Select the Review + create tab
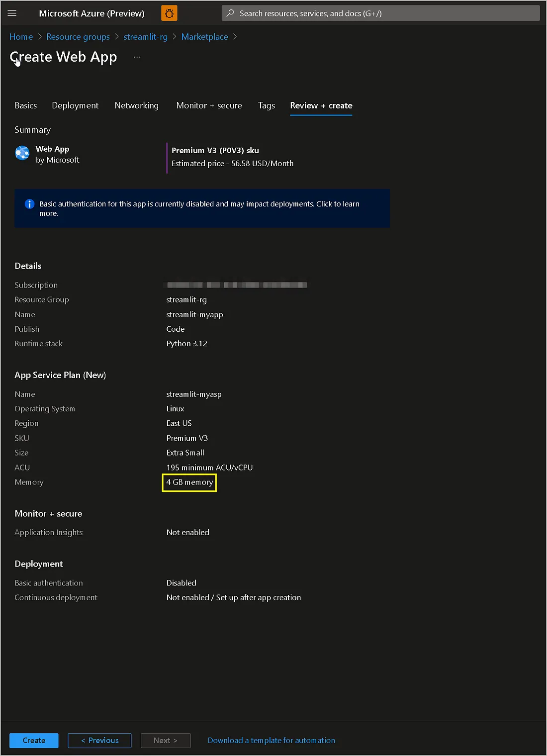547x756 pixels. (321, 105)
